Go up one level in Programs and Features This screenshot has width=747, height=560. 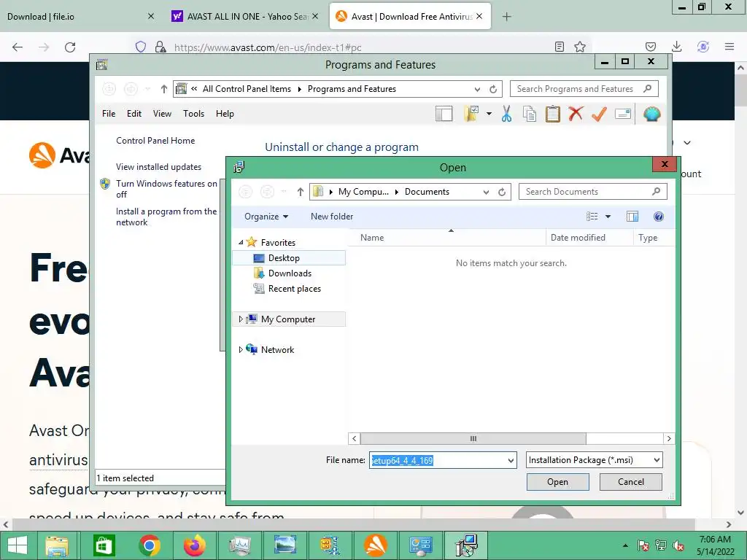coord(164,89)
